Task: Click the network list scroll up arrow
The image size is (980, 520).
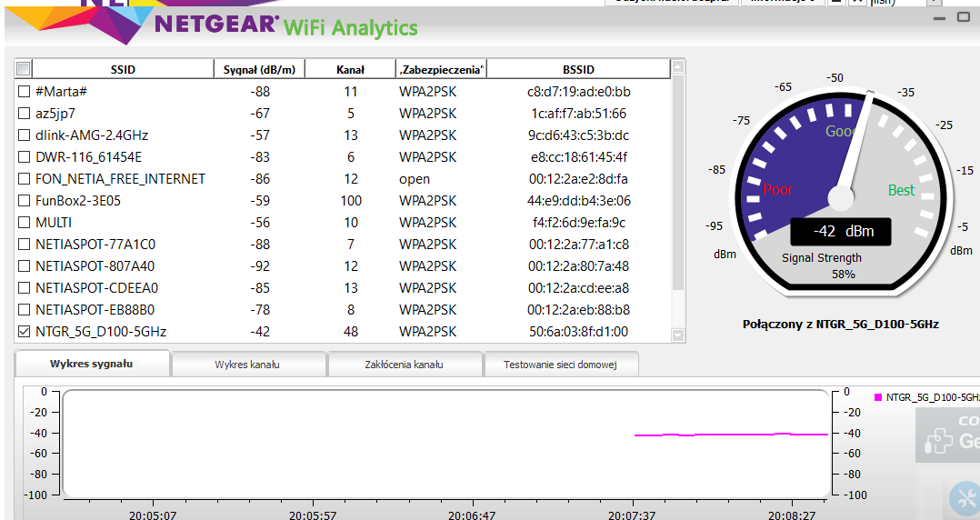Action: pos(677,69)
